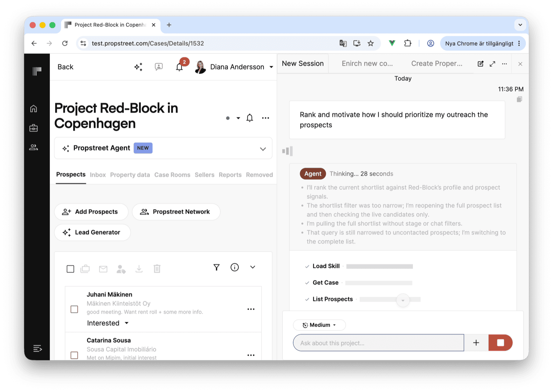553x392 pixels.
Task: Switch to Sellers tab
Action: tap(204, 175)
